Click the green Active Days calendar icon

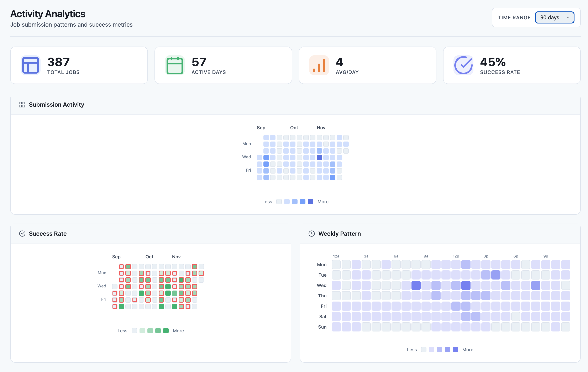(x=175, y=65)
